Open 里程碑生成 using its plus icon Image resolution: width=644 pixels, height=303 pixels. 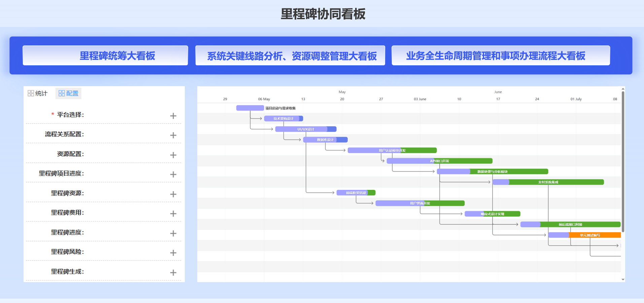click(x=173, y=272)
